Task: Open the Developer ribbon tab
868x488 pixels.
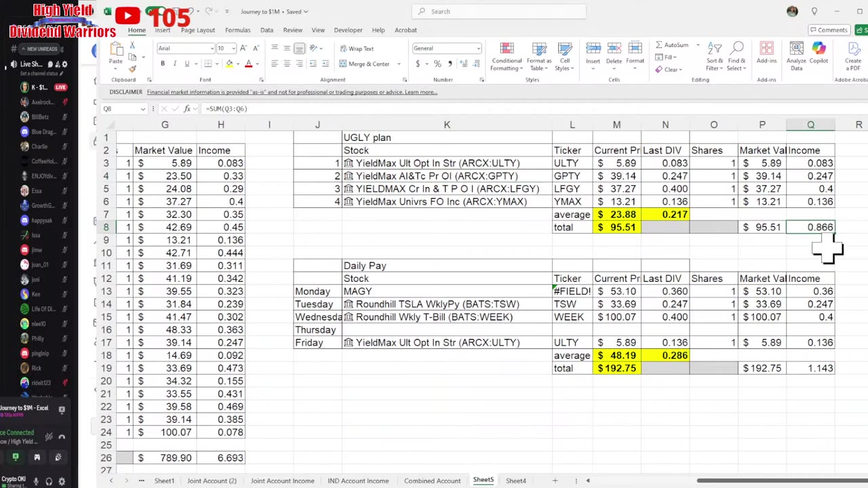Action: pos(348,30)
